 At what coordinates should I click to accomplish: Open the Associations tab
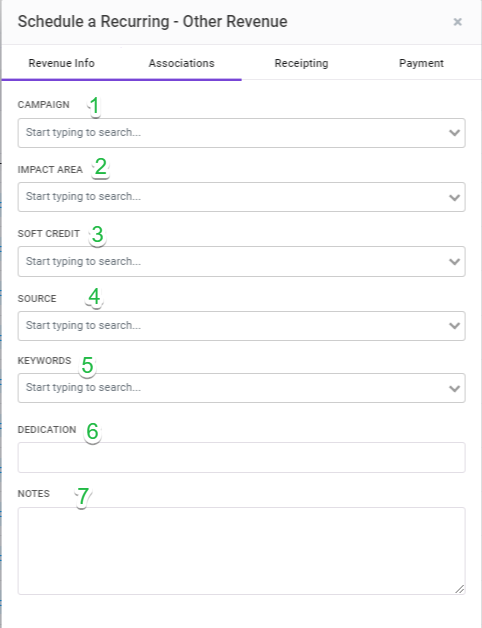click(182, 63)
